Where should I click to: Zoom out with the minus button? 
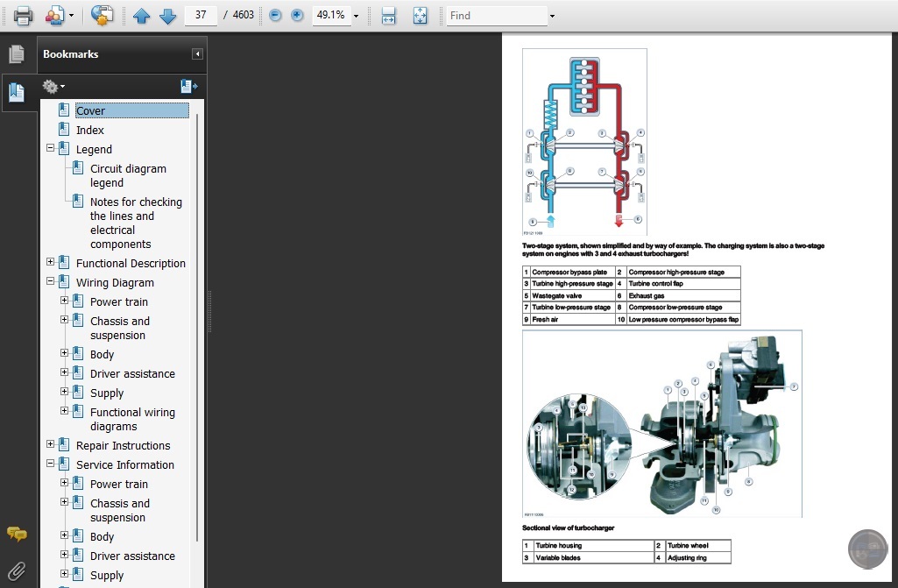click(x=275, y=16)
